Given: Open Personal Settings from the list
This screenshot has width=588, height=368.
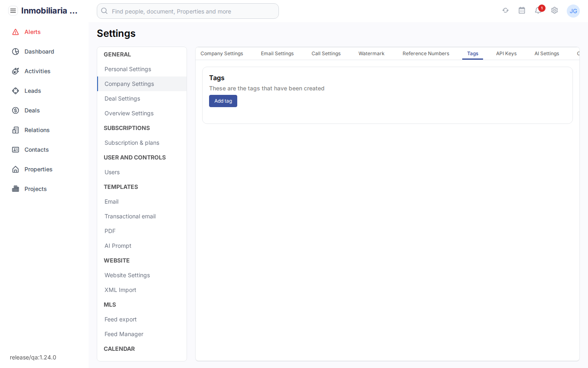Looking at the screenshot, I should click(128, 69).
